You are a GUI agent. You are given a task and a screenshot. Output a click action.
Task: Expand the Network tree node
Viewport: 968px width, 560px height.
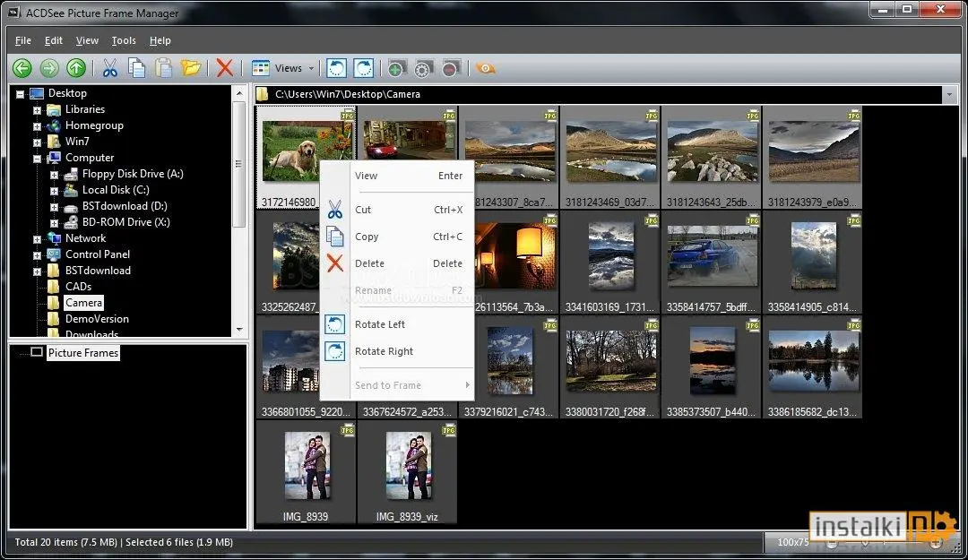37,239
